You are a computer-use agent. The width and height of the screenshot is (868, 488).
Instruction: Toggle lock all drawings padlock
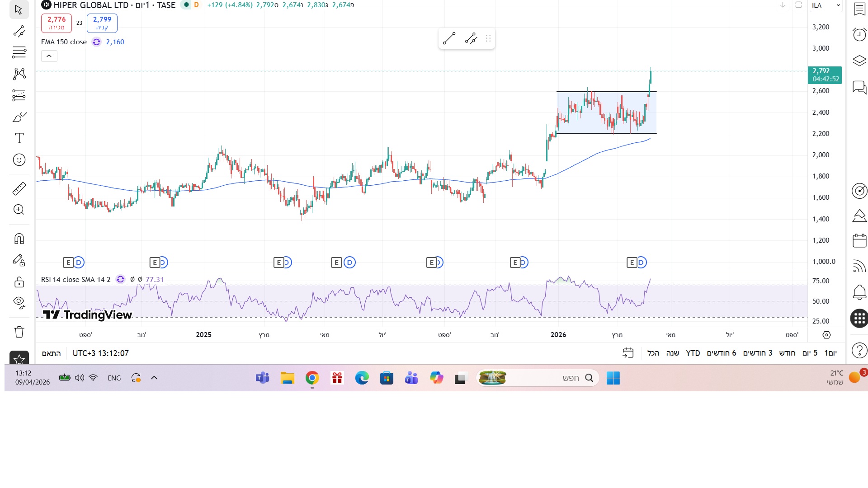pyautogui.click(x=19, y=282)
